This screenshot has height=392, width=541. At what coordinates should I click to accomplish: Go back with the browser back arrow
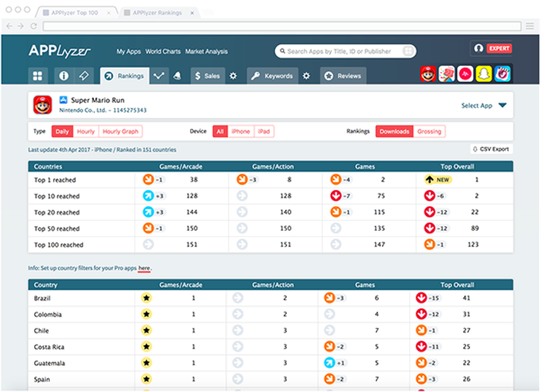(x=9, y=26)
